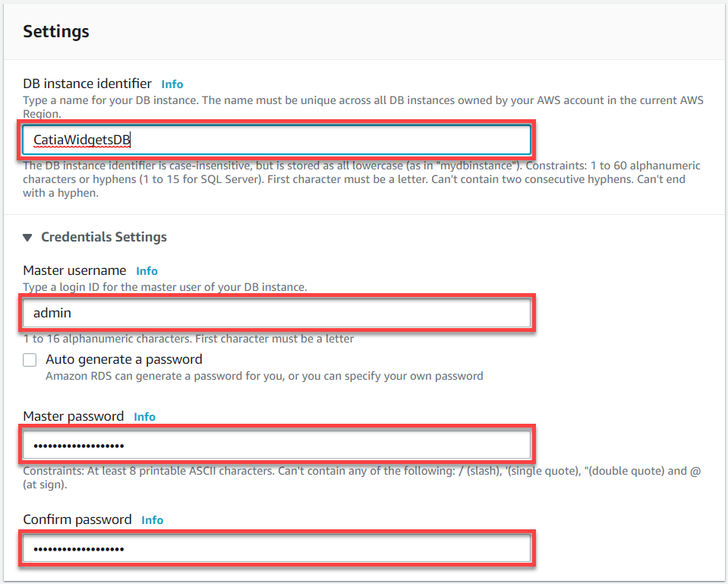The image size is (728, 584).
Task: Open Info link beside Confirm password
Action: (153, 520)
